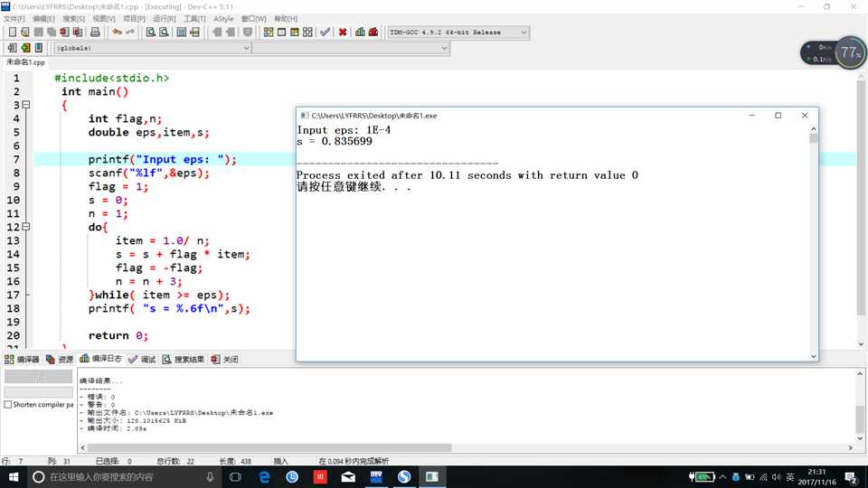
Task: Open the Action Center notification icon
Action: point(852,477)
